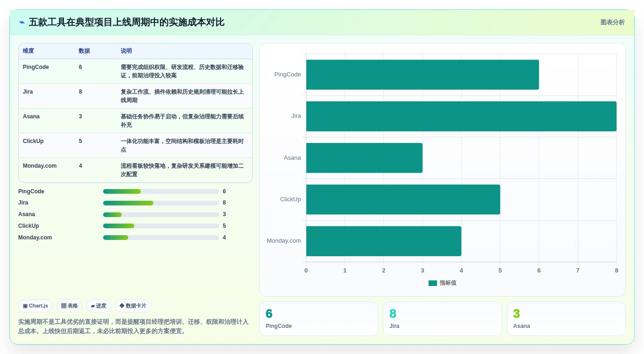Click the Jira bar in the chart
This screenshot has height=354, width=644.
461,116
